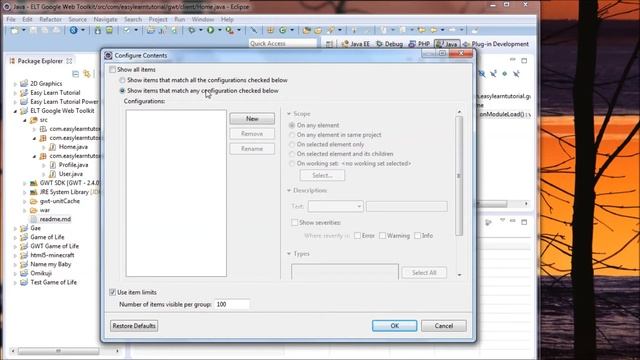Switch to the Java perspective
640x360 pixels.
point(447,44)
